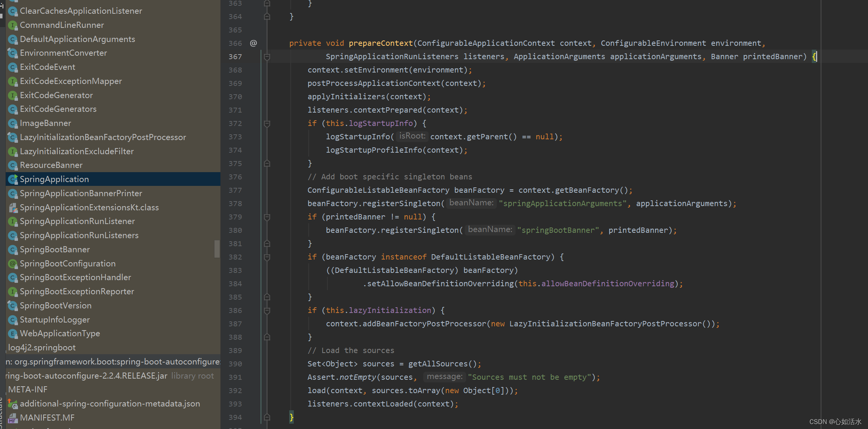Click the CommandLineRunner interface icon
The height and width of the screenshot is (429, 868).
coord(13,25)
